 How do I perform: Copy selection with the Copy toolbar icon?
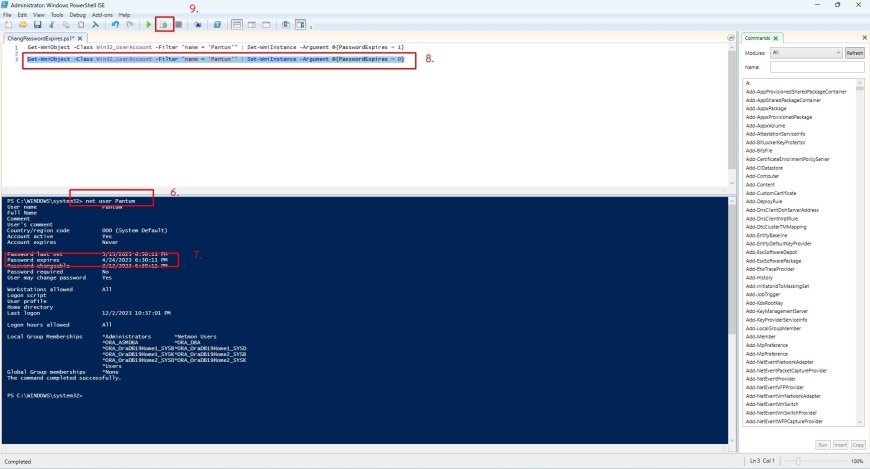coord(66,24)
